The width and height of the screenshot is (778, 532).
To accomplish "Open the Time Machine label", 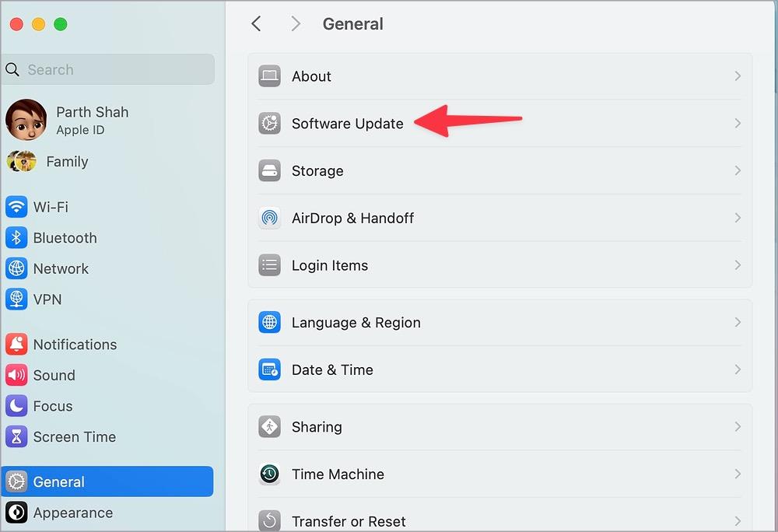I will point(338,474).
